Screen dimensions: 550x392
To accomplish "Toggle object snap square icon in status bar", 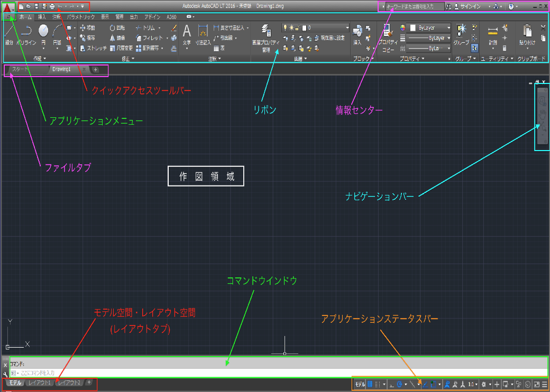I will click(433, 384).
